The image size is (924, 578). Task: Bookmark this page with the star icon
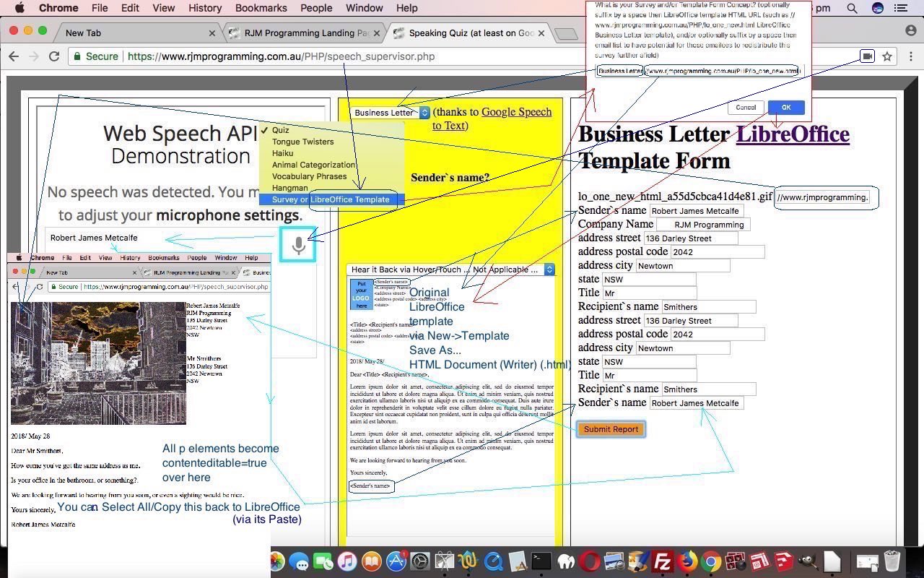[887, 56]
